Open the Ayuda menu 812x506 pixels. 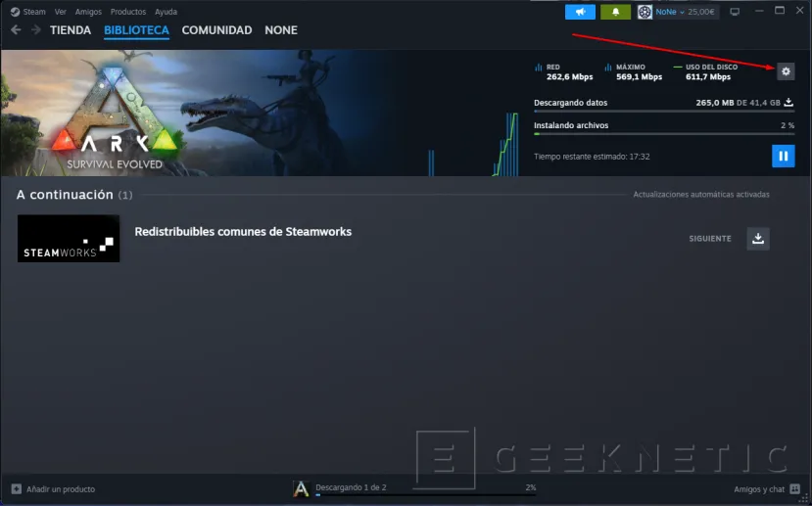click(166, 12)
